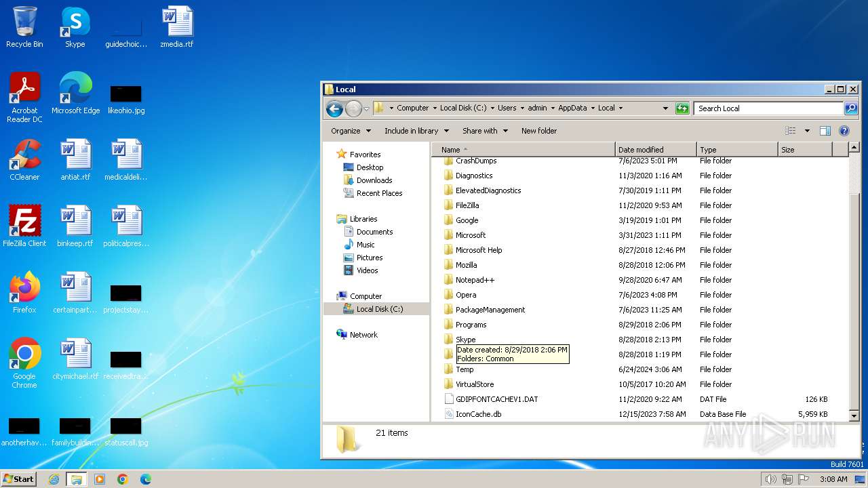Select Network in navigation pane
This screenshot has height=488, width=868.
click(363, 335)
